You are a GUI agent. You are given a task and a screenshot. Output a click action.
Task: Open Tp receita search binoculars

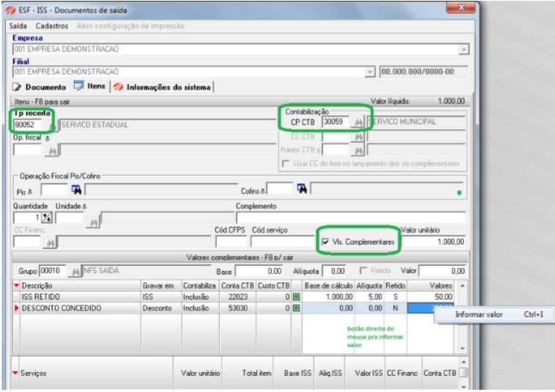pos(51,125)
